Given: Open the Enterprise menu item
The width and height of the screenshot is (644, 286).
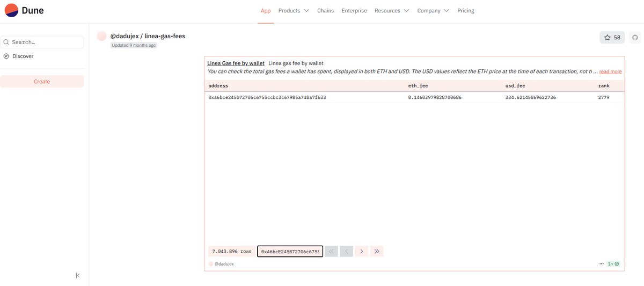Looking at the screenshot, I should pyautogui.click(x=354, y=11).
